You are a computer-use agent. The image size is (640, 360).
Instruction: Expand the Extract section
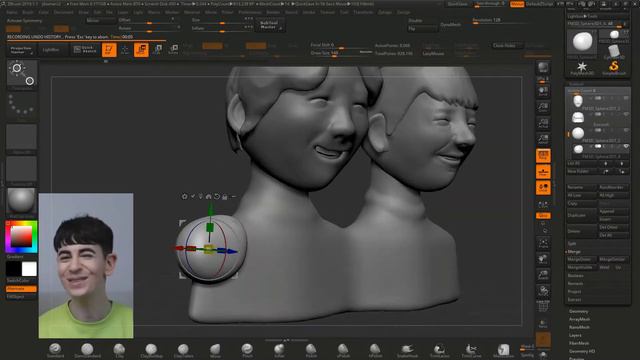click(x=574, y=299)
